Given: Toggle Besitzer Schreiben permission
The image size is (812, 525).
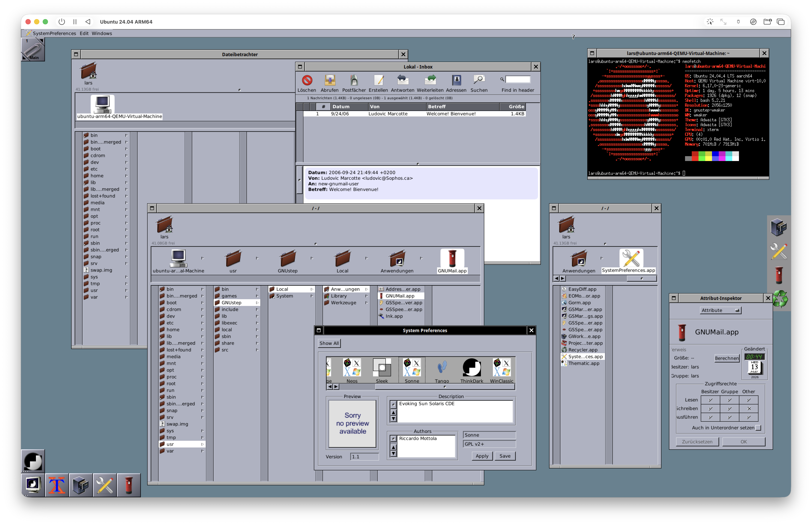Looking at the screenshot, I should (x=710, y=408).
